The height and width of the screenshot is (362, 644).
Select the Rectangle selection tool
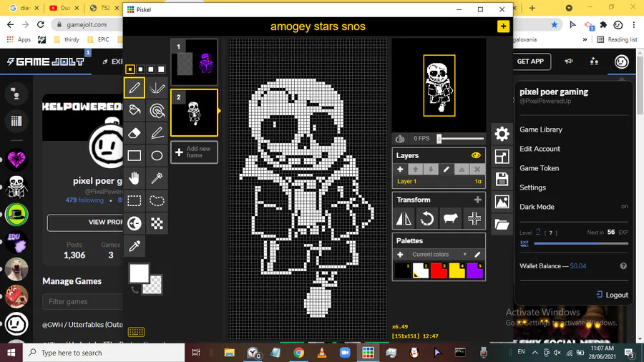135,201
